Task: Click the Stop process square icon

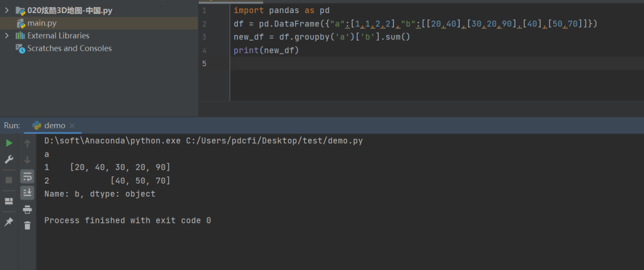Action: pos(9,180)
